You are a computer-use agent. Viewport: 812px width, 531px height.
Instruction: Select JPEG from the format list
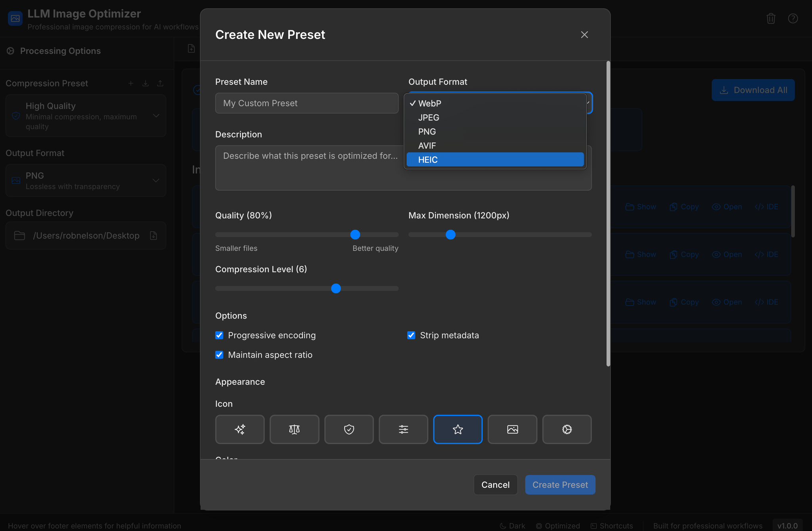[x=495, y=117]
